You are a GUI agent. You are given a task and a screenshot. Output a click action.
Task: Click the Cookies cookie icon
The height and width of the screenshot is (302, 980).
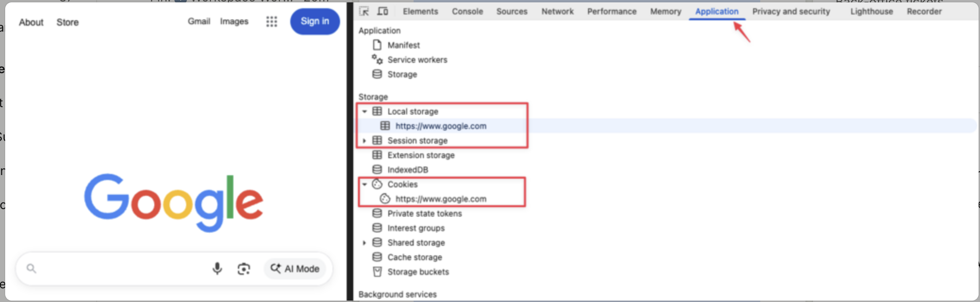point(377,184)
